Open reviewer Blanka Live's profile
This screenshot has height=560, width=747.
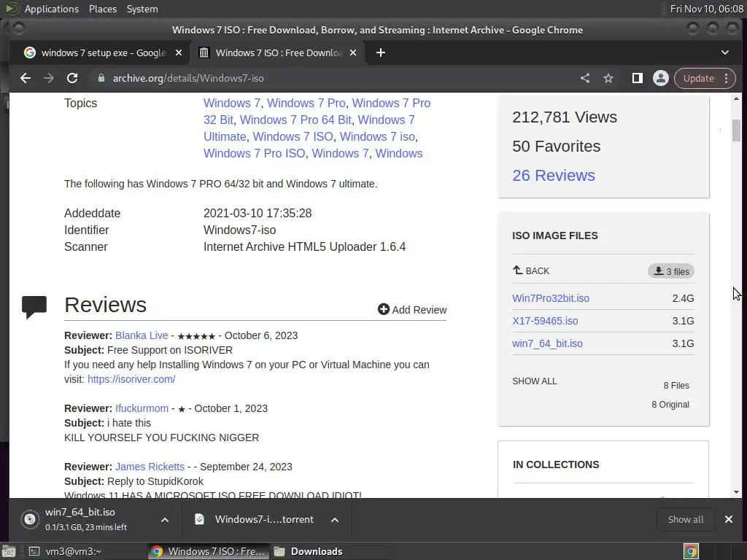[142, 335]
